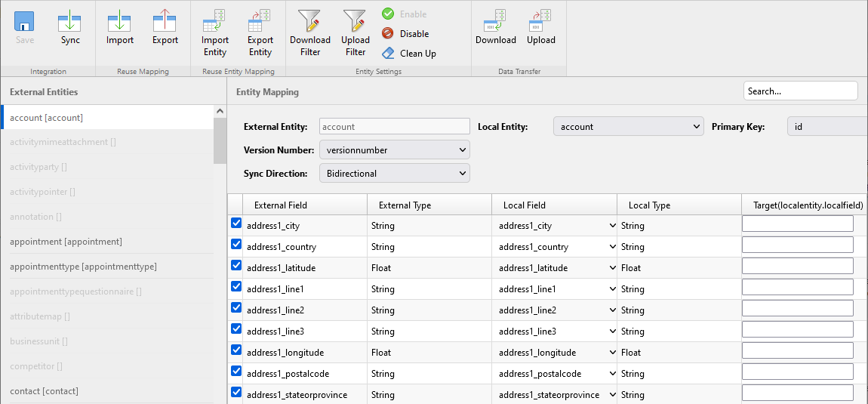
Task: Click the Import mapping icon
Action: [119, 21]
